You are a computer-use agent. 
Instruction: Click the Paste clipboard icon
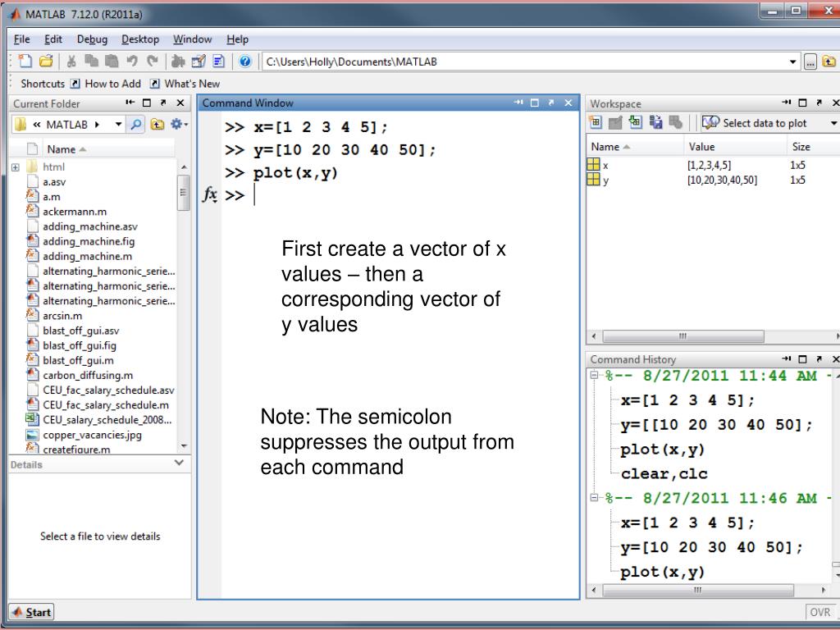[112, 62]
